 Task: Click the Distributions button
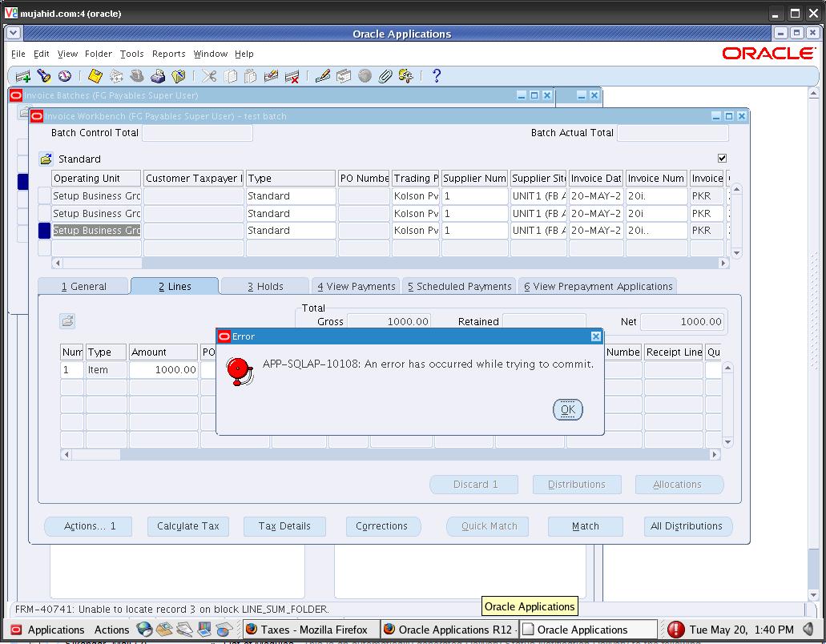577,485
